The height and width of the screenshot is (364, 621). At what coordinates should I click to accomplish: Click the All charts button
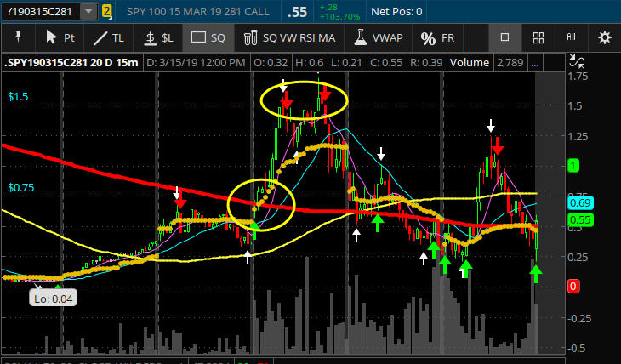(571, 37)
